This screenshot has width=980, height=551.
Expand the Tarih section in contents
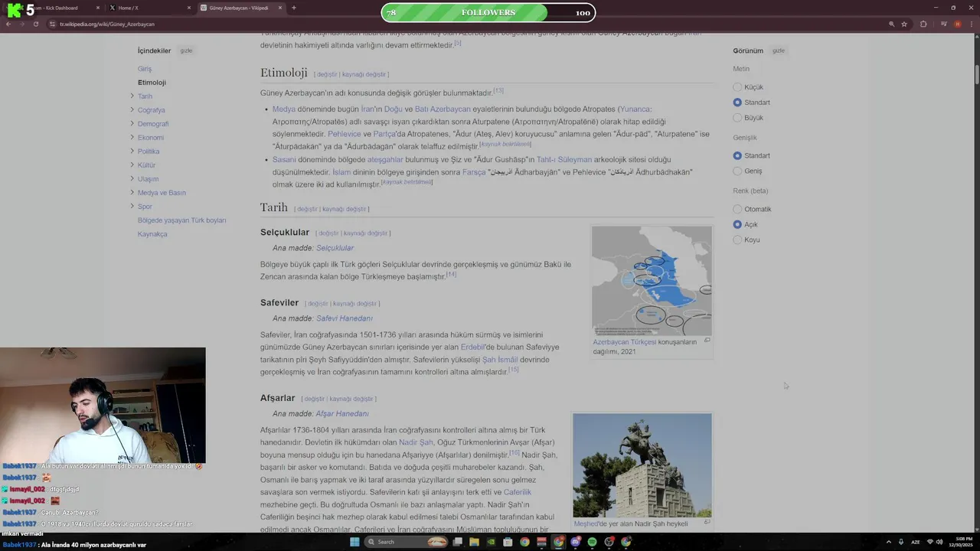pyautogui.click(x=132, y=96)
